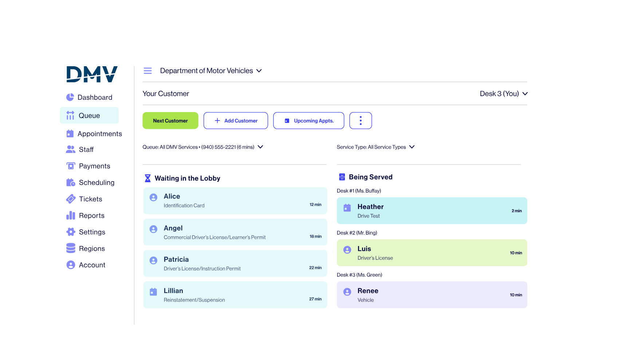
Task: Click the Add Customer button
Action: point(236,120)
